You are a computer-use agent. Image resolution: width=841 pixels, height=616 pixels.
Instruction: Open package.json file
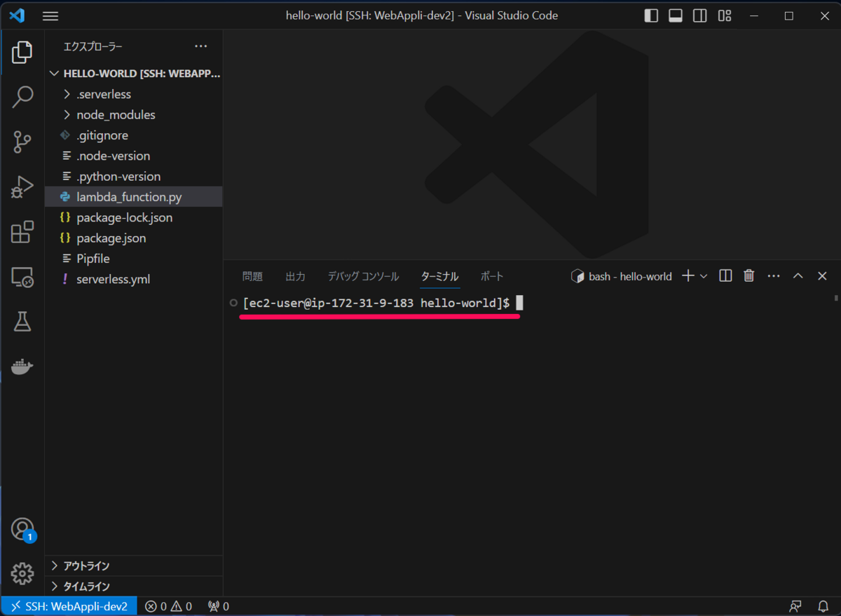(x=135, y=238)
